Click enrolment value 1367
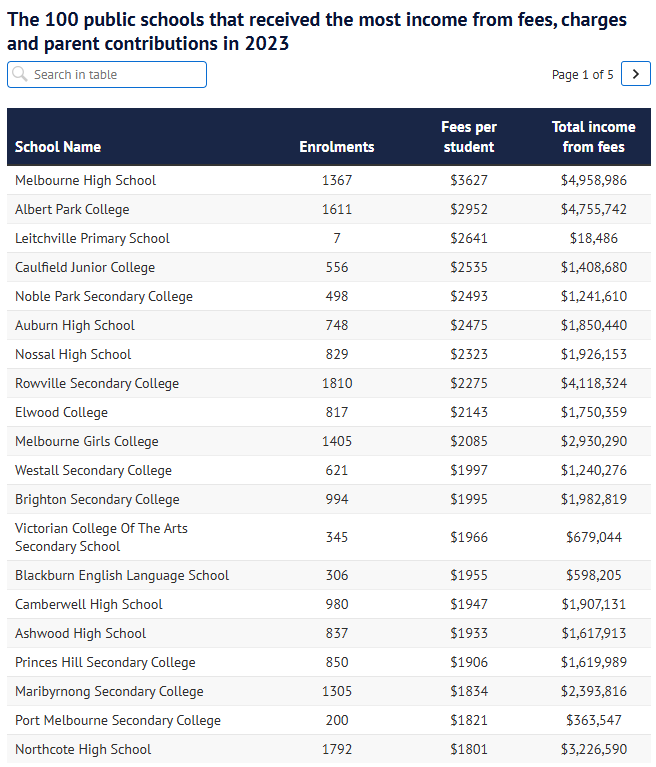Image resolution: width=656 pixels, height=767 pixels. (x=337, y=180)
